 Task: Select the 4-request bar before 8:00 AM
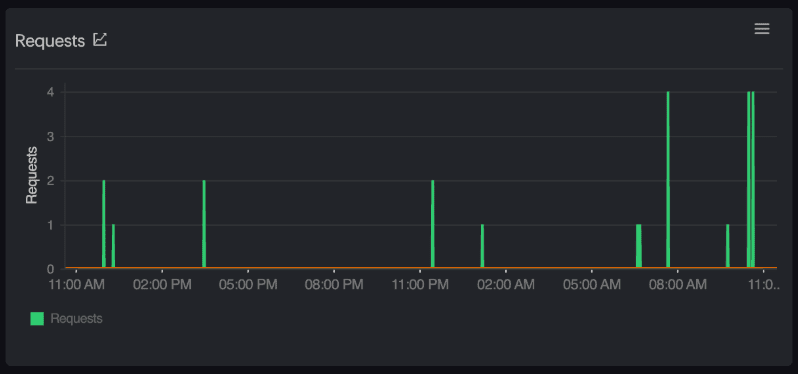pos(668,179)
